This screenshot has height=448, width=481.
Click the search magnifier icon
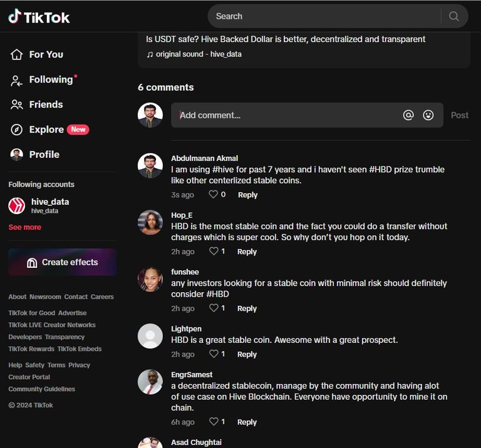tap(453, 16)
